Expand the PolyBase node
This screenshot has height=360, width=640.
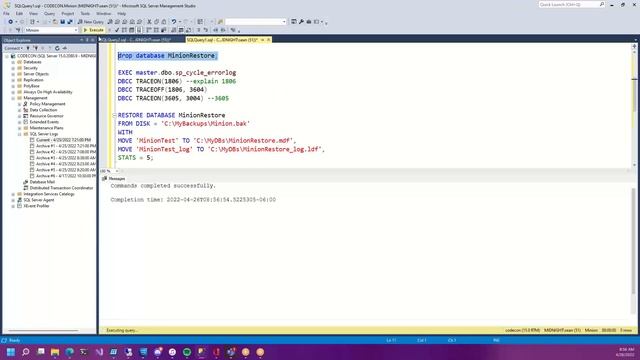(13, 86)
